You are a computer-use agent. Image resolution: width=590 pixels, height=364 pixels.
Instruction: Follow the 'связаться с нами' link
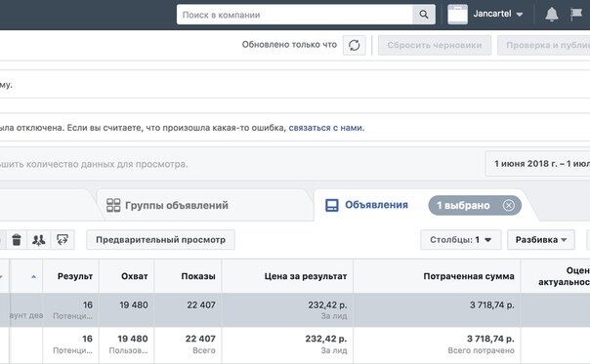325,128
